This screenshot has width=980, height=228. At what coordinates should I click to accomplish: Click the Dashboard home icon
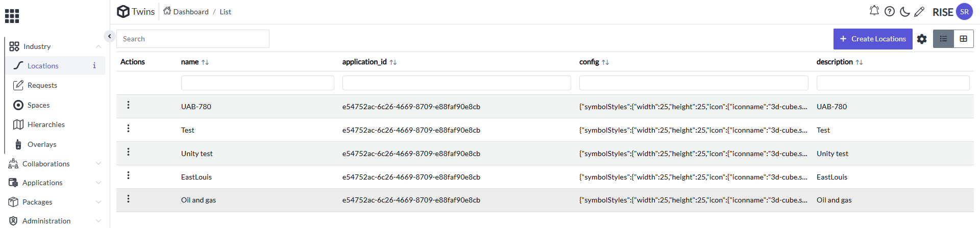click(x=167, y=11)
